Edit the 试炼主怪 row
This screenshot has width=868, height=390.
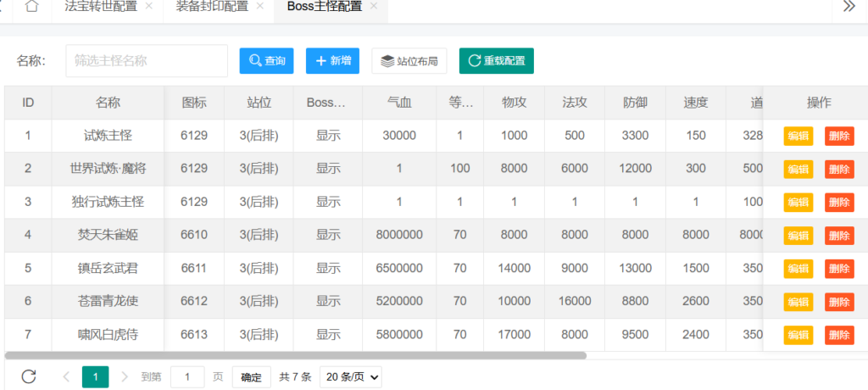(x=798, y=136)
